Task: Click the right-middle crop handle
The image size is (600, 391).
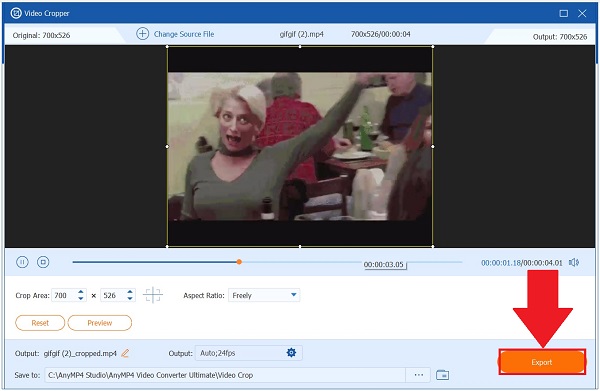Action: [433, 146]
